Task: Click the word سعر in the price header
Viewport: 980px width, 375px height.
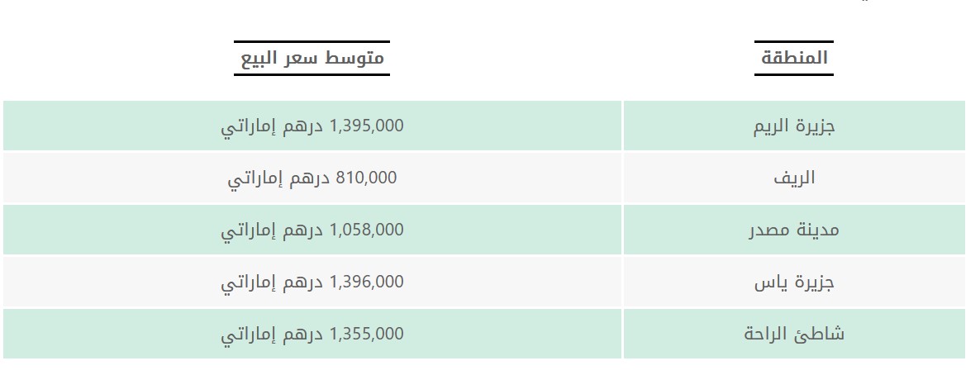Action: tap(307, 58)
